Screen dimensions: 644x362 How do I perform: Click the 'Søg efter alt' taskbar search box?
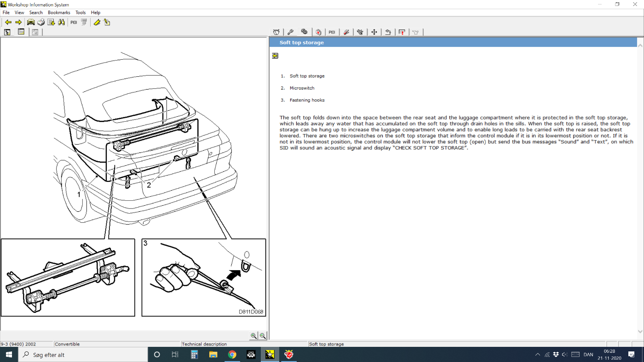tap(83, 355)
